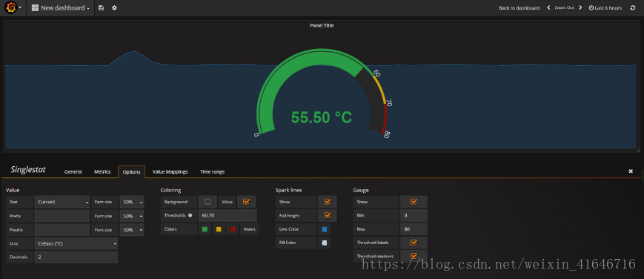Image resolution: width=644 pixels, height=279 pixels.
Task: Click Back to dashboard link
Action: click(519, 8)
